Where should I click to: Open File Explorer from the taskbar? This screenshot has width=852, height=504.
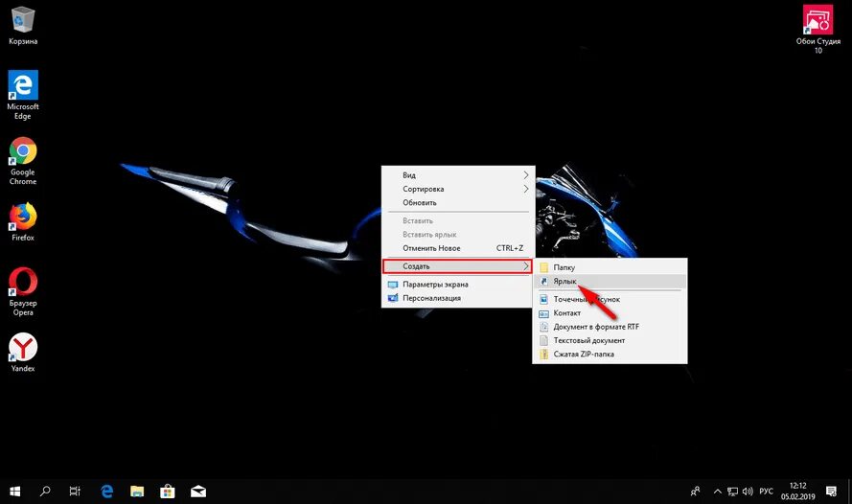pos(137,491)
